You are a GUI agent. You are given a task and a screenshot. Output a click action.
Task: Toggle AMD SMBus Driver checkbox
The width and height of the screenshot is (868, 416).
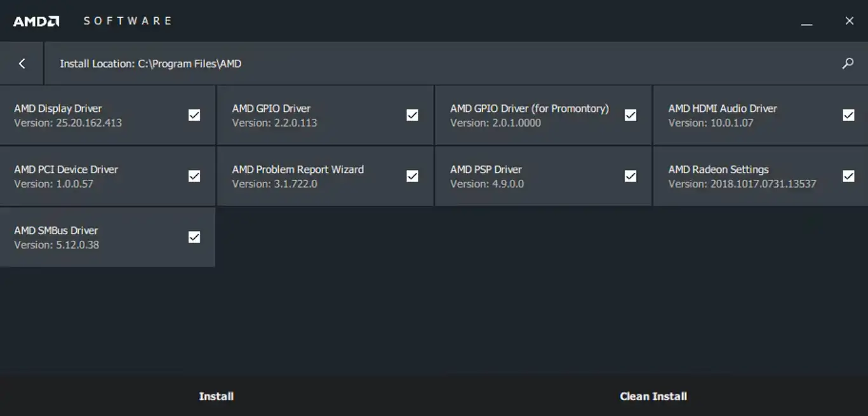194,237
